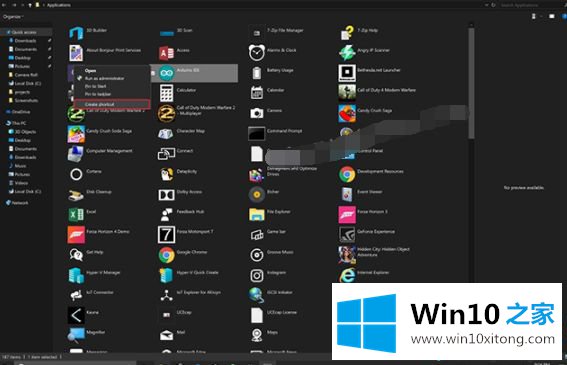
Task: Select Call of Duty 4 Modern Warfare icon
Action: tap(347, 93)
